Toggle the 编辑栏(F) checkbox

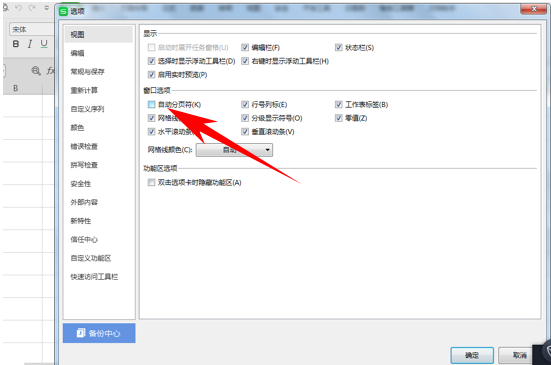point(245,47)
